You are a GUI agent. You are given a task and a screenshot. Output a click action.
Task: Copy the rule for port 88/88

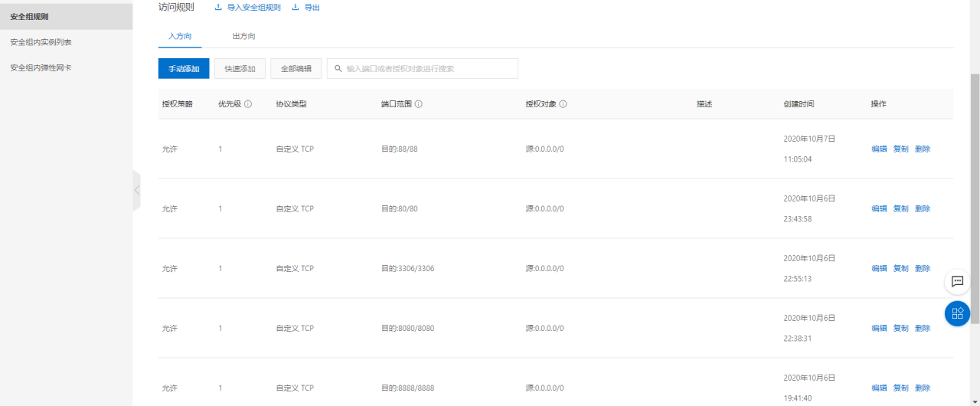[901, 149]
